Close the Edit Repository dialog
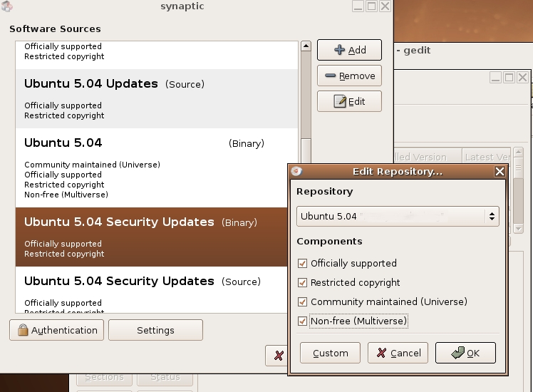This screenshot has height=392, width=533. pos(500,171)
